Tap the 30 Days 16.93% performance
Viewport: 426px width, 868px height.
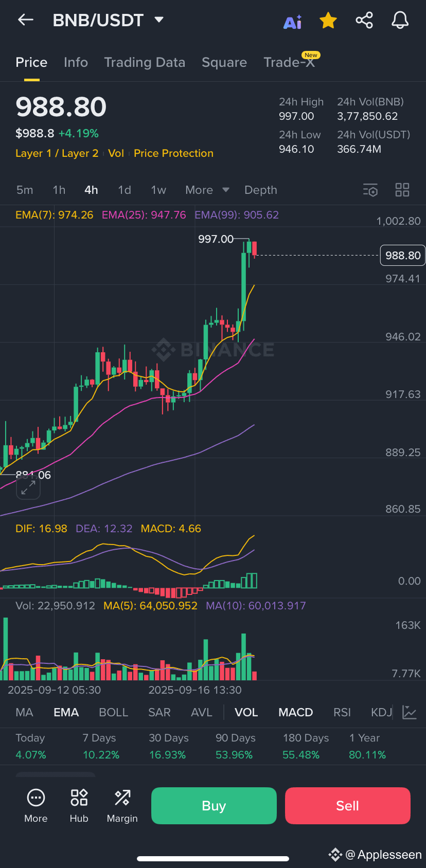(168, 746)
